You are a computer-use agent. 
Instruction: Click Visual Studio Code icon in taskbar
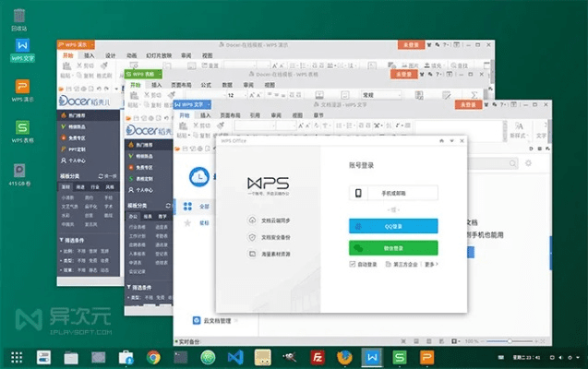tap(234, 356)
